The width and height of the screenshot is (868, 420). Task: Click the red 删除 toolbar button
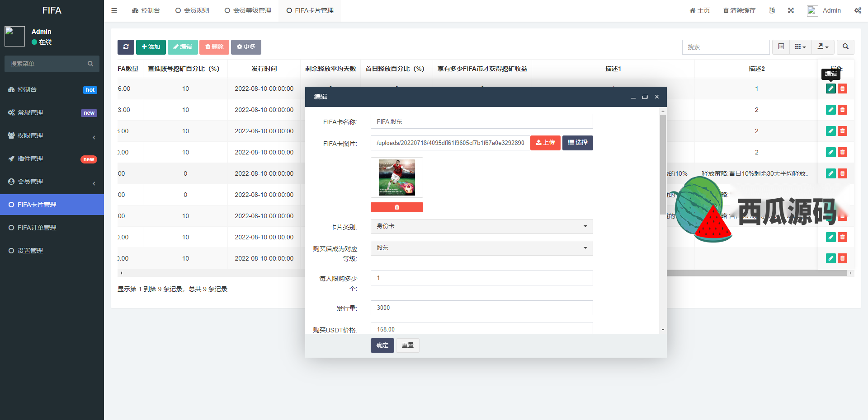214,47
